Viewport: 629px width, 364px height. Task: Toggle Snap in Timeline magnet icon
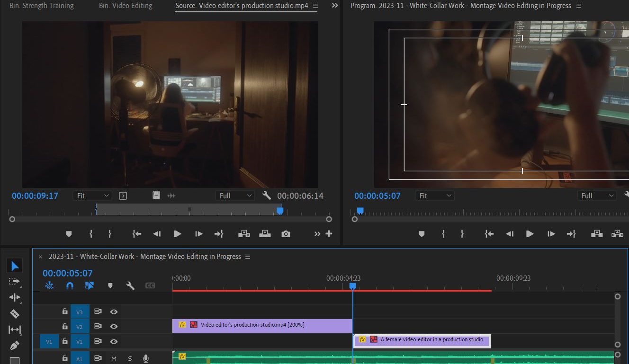[x=70, y=285]
